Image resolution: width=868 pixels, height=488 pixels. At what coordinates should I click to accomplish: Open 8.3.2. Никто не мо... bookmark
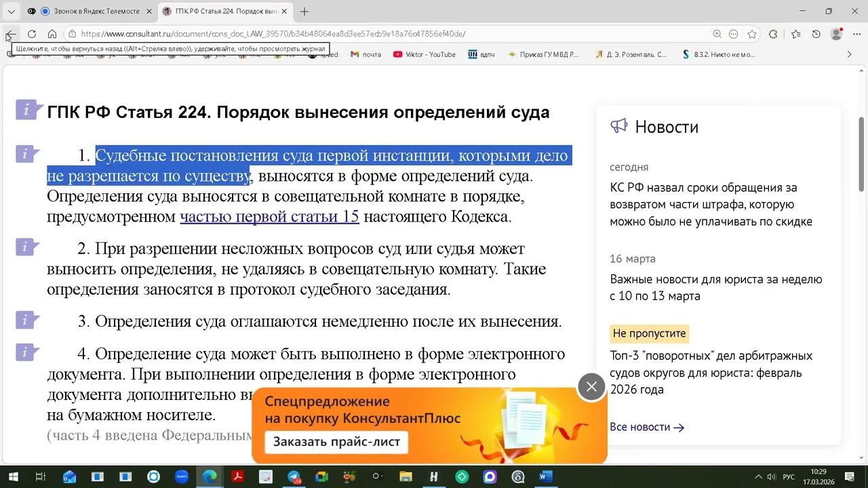719,54
